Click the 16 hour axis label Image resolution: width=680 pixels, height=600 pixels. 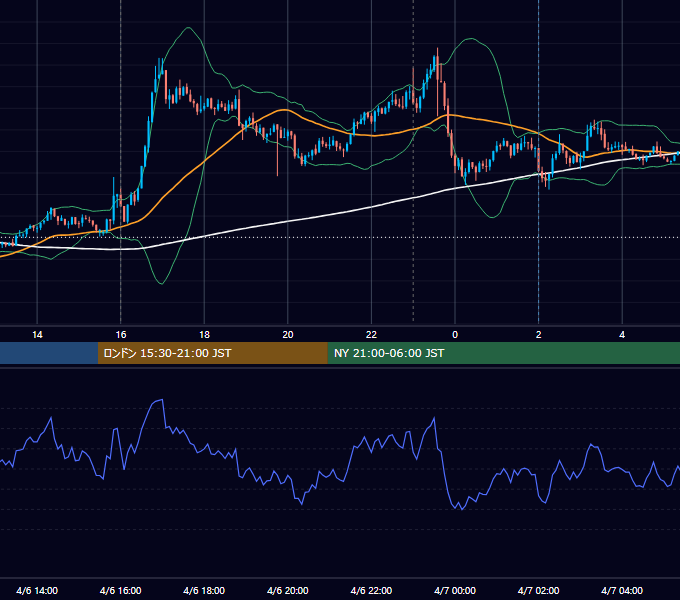tap(121, 335)
